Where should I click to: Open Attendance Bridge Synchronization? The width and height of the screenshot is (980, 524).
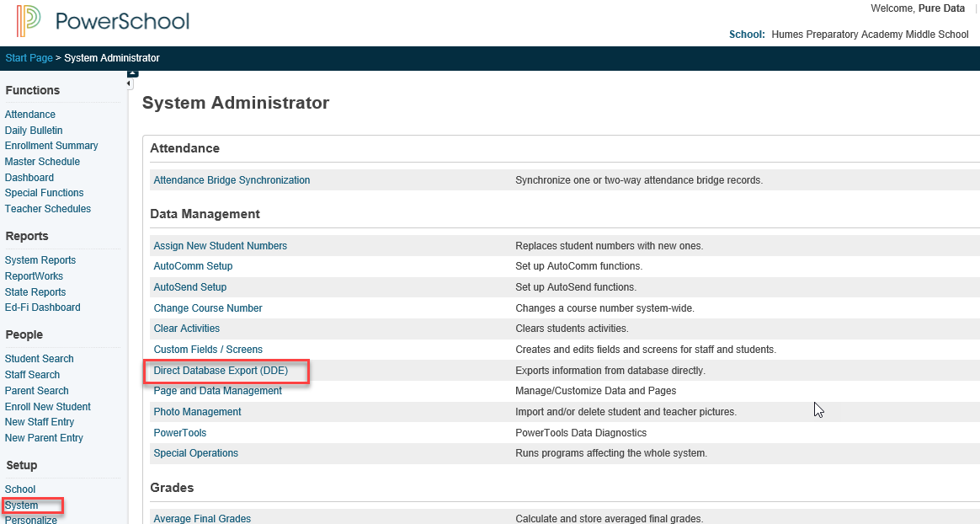point(231,179)
